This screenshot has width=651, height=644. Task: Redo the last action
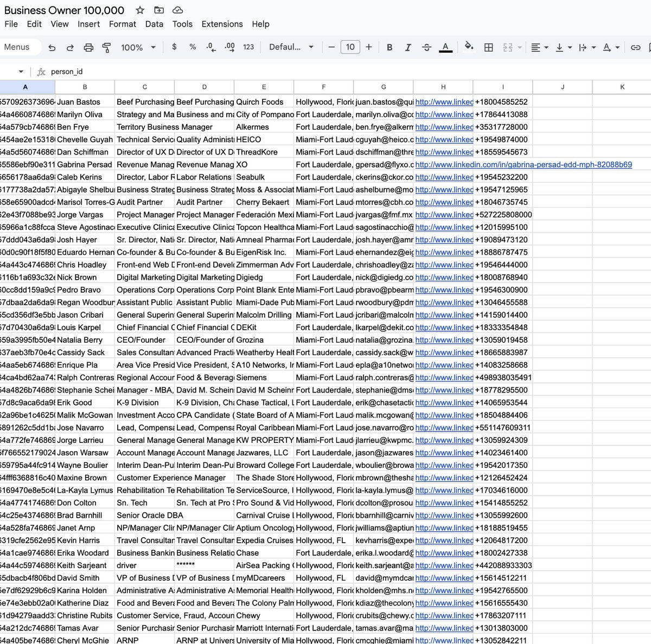pyautogui.click(x=70, y=48)
